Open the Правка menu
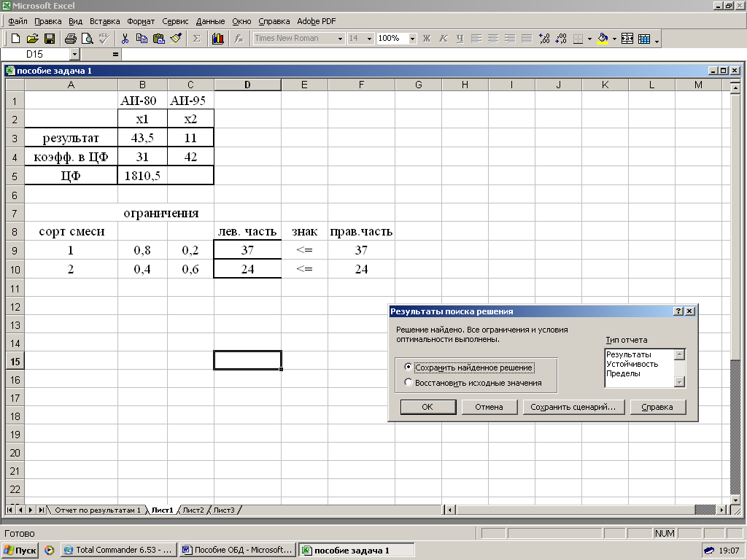The width and height of the screenshot is (747, 560). pos(47,21)
